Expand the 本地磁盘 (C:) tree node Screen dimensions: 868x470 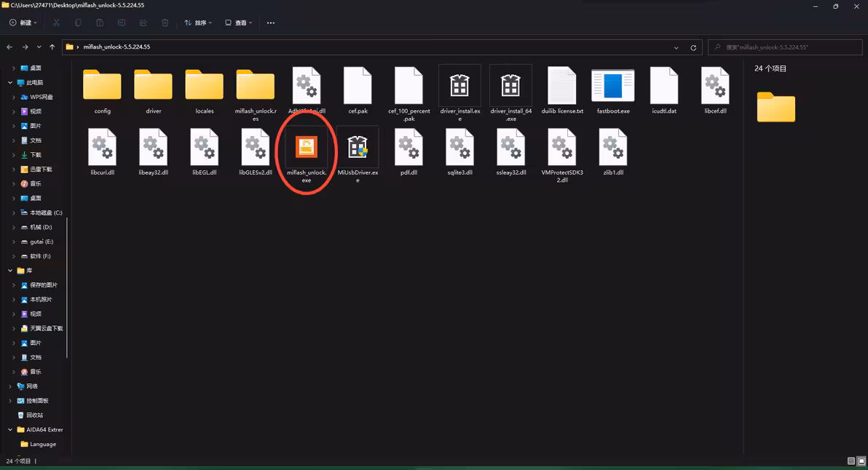(x=14, y=212)
